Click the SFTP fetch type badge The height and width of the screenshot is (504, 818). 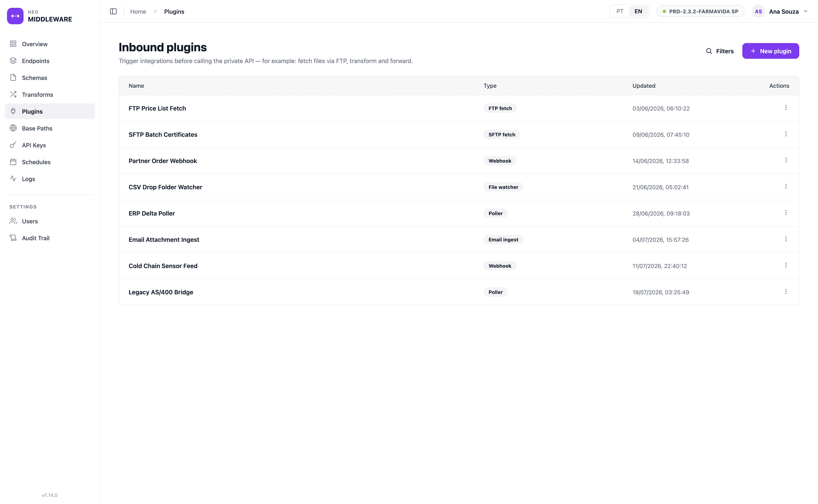502,134
